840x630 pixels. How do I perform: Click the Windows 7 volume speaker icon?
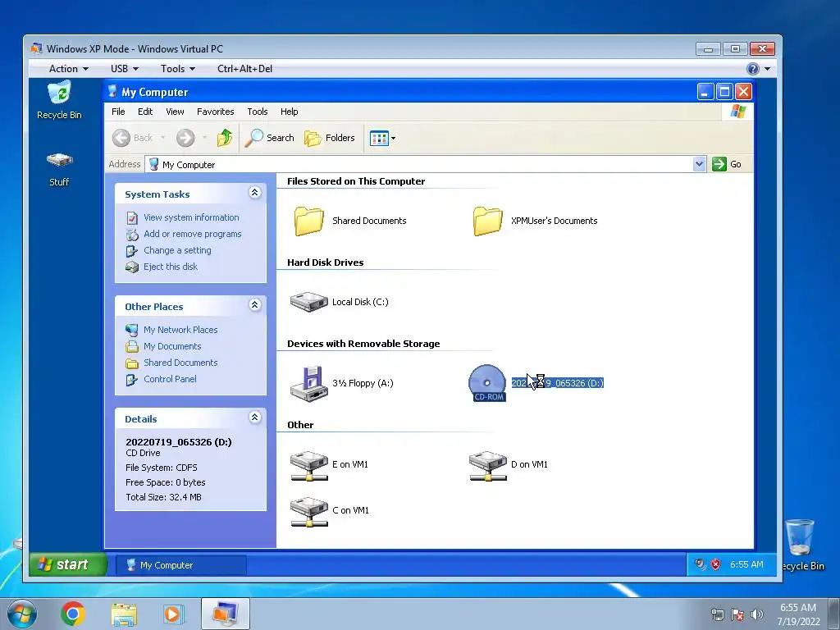coord(756,614)
